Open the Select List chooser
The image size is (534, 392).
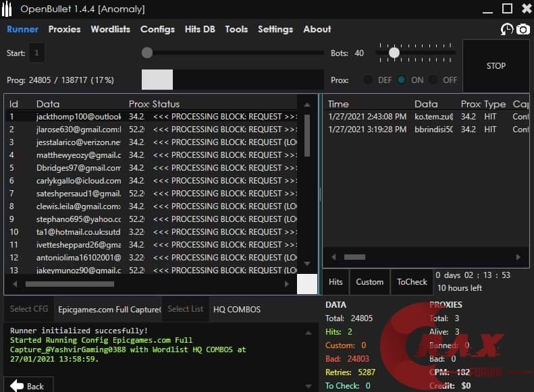pyautogui.click(x=185, y=309)
